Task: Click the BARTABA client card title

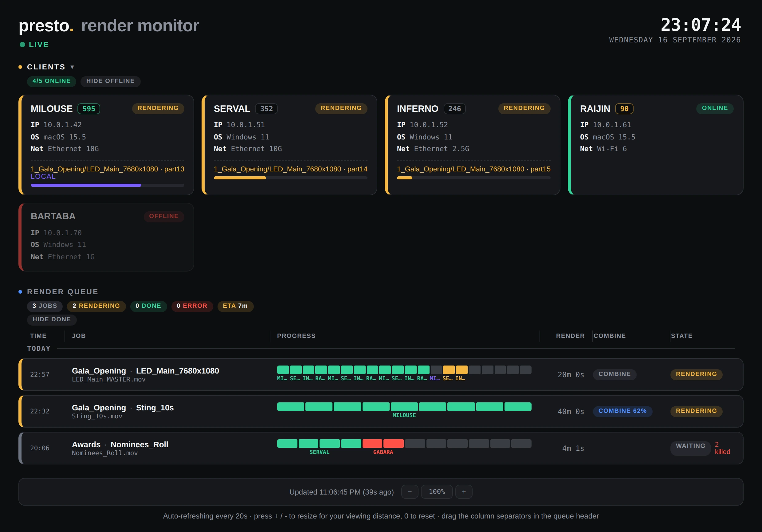Action: click(53, 216)
